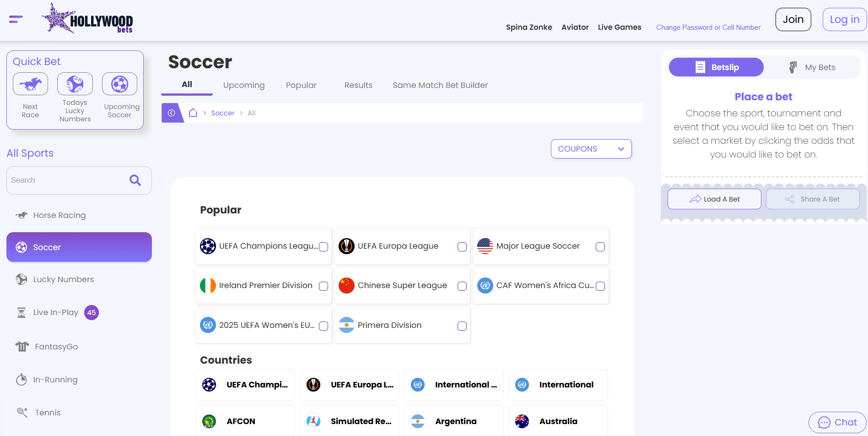Image resolution: width=868 pixels, height=436 pixels.
Task: Open the My Bets tab
Action: pos(812,67)
